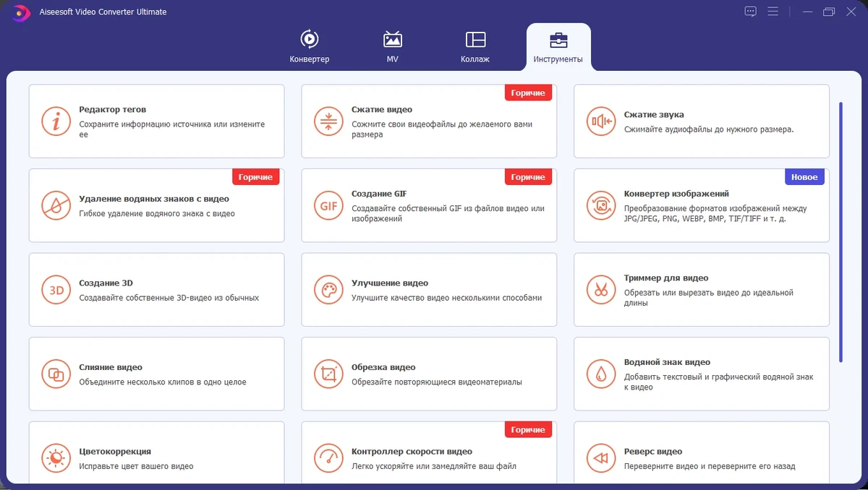Open the Создание 3D tool title

(106, 283)
